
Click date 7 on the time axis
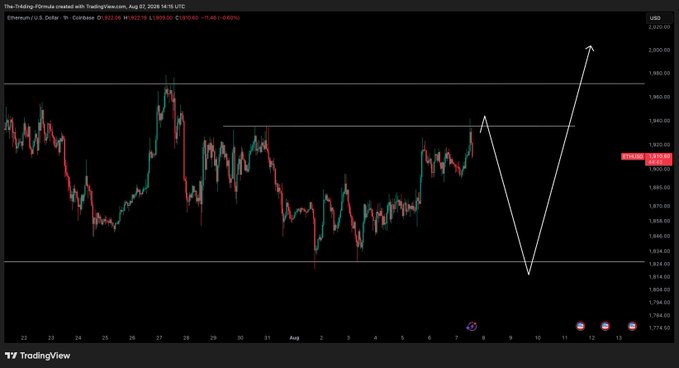coord(456,338)
